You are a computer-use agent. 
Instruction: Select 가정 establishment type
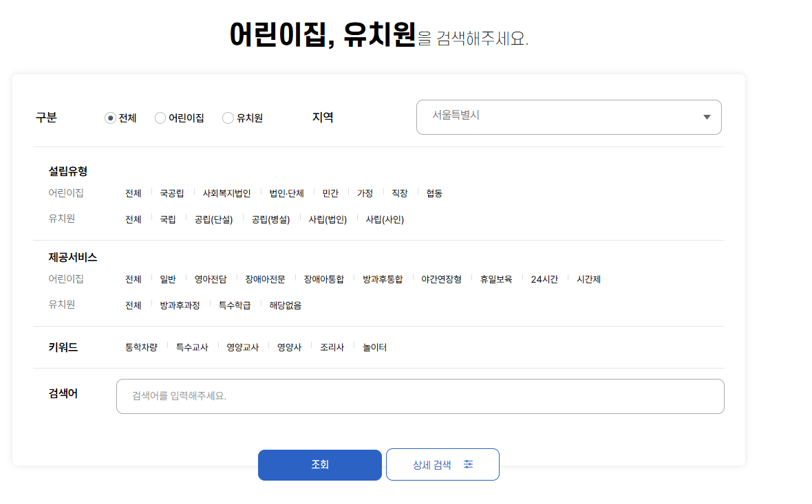point(365,193)
